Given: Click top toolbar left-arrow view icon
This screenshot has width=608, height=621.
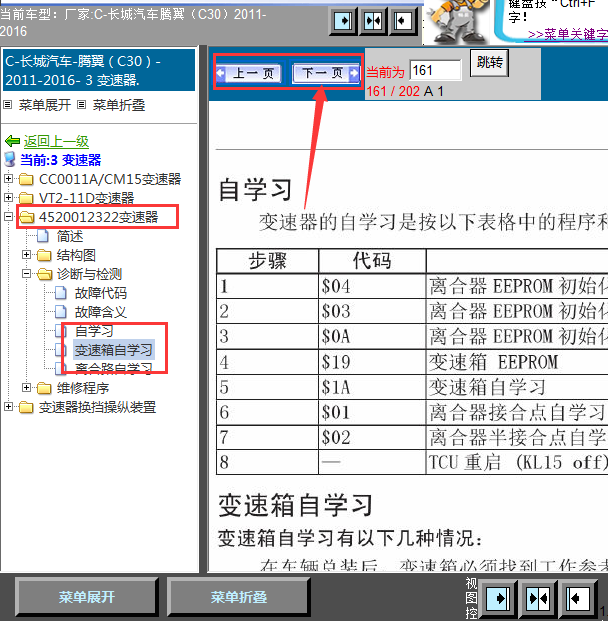Looking at the screenshot, I should (x=403, y=21).
